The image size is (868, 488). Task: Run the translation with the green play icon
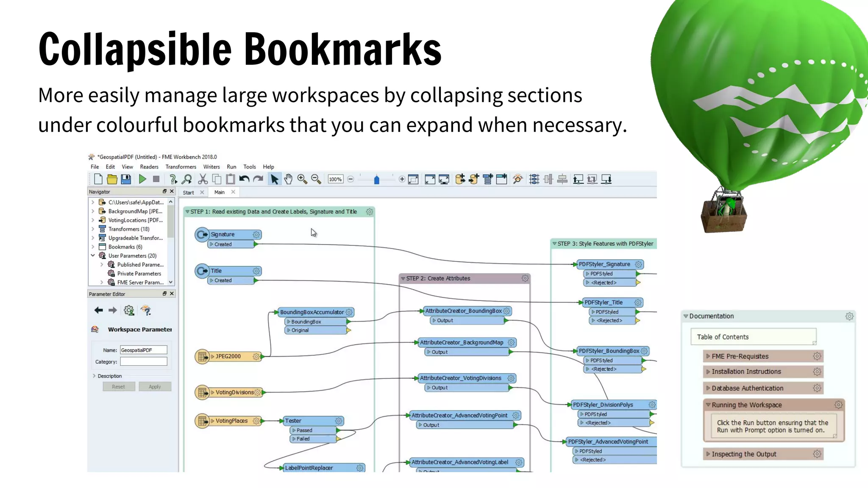142,179
